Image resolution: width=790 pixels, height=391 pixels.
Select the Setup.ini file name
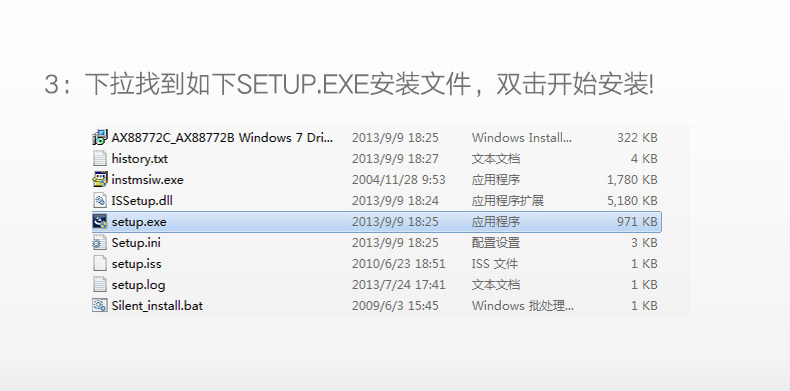tap(136, 243)
